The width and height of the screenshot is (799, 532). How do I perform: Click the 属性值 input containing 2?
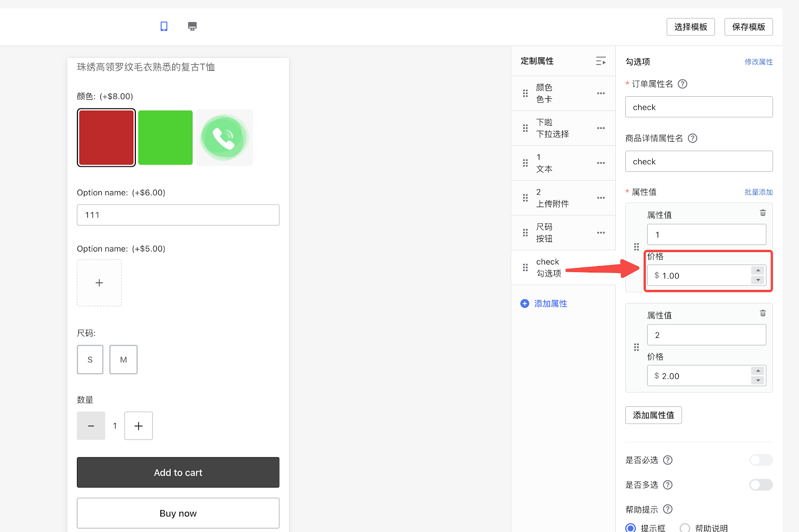pos(707,335)
